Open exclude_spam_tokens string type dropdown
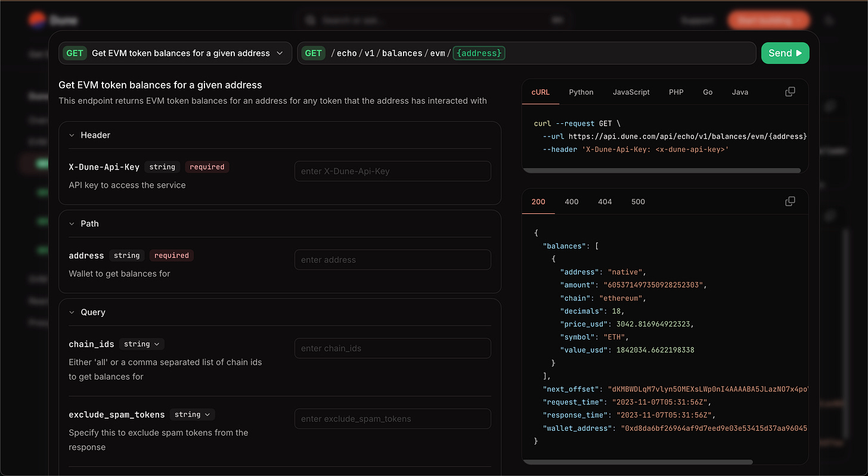 [x=192, y=414]
